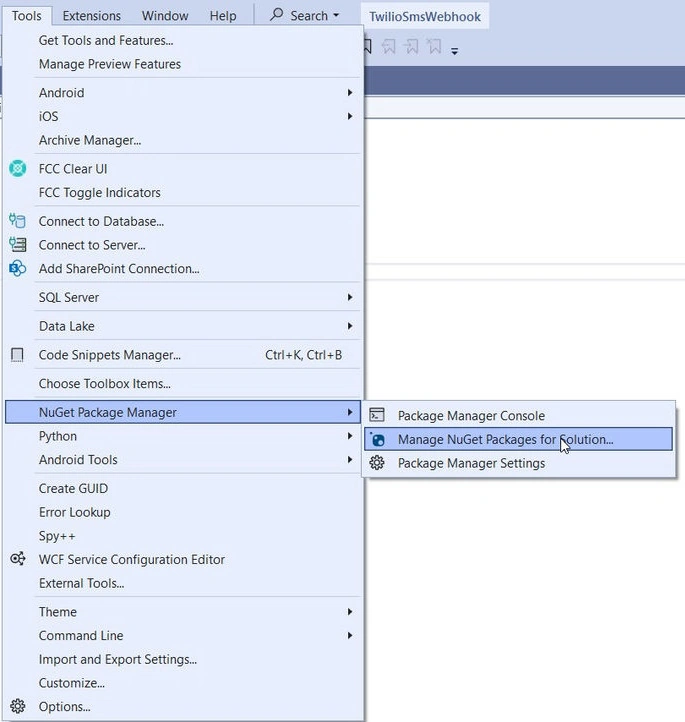Image resolution: width=685 pixels, height=722 pixels.
Task: Expand the iOS submenu arrow
Action: [x=350, y=116]
